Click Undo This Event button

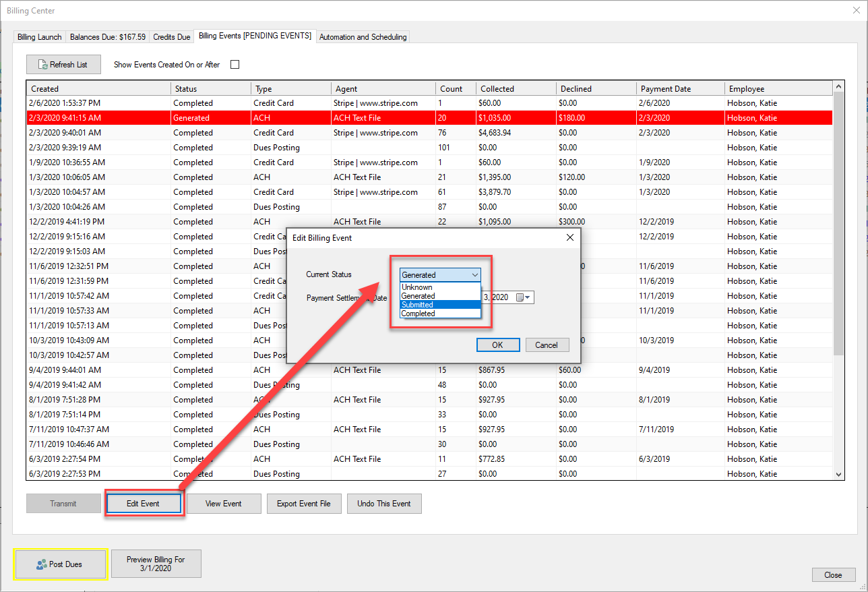(384, 504)
